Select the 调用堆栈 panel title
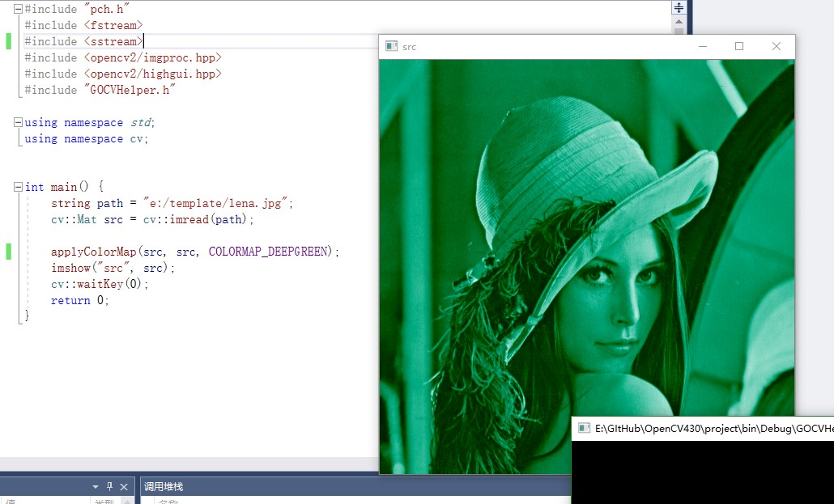834x504 pixels. [x=164, y=486]
